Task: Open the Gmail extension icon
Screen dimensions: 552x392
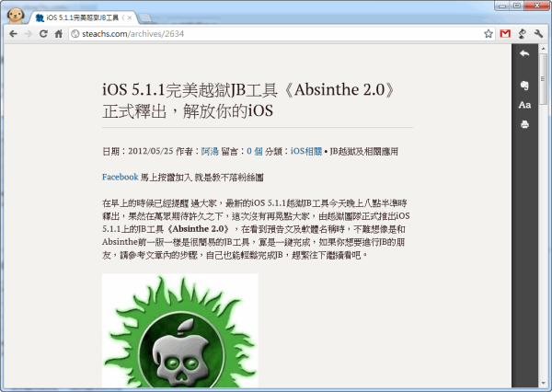Action: click(505, 34)
